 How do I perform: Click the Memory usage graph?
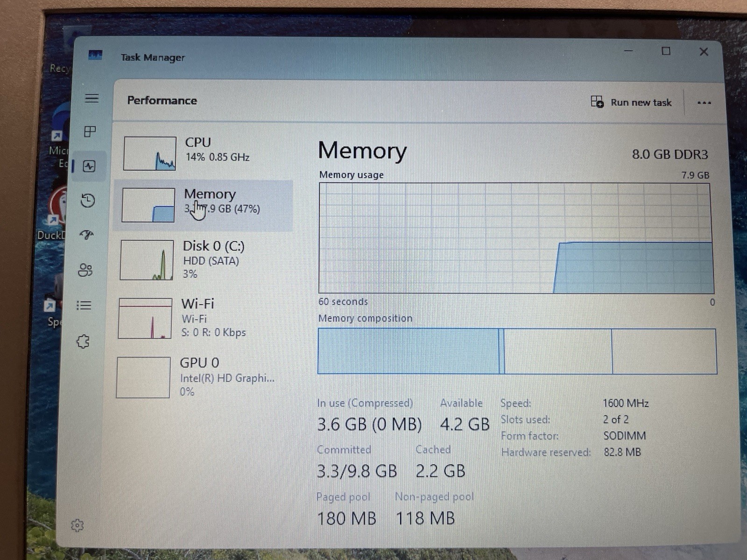[x=515, y=238]
